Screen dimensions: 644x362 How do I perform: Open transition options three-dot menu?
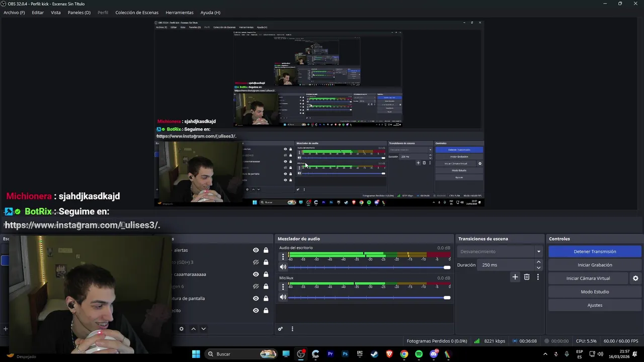(538, 277)
